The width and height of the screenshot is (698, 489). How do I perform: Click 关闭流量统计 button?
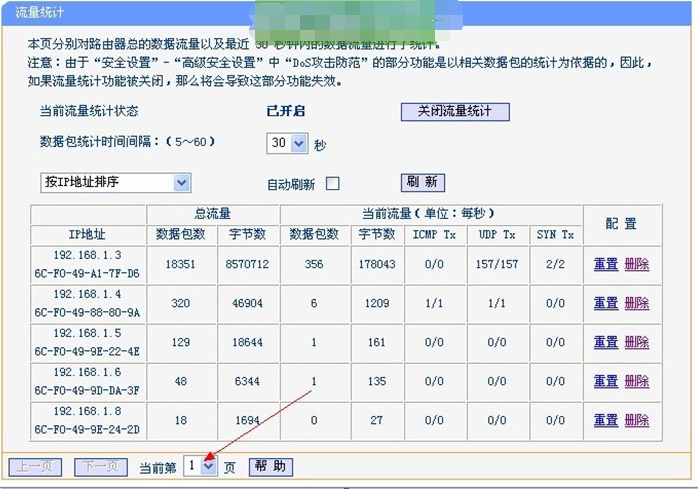455,111
